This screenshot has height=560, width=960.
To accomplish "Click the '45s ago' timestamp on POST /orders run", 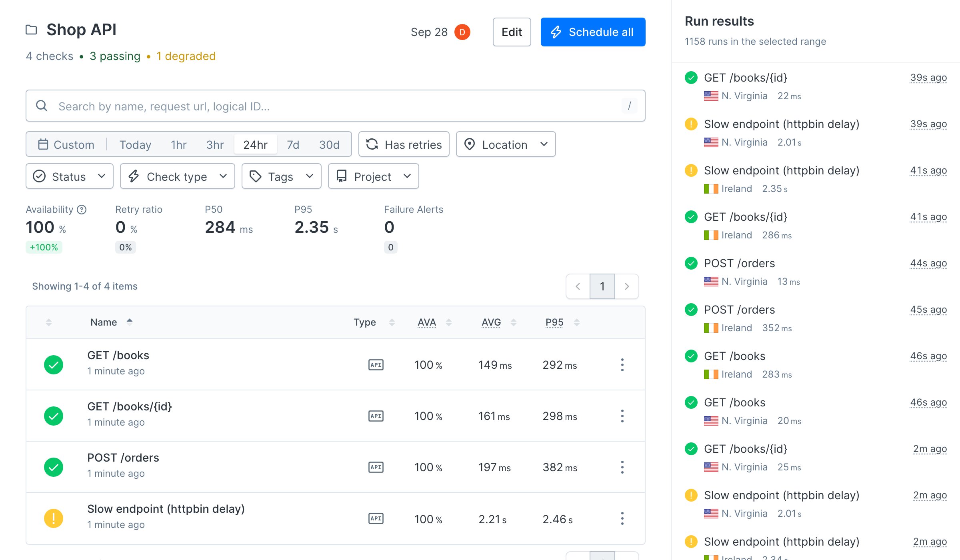I will pyautogui.click(x=928, y=310).
